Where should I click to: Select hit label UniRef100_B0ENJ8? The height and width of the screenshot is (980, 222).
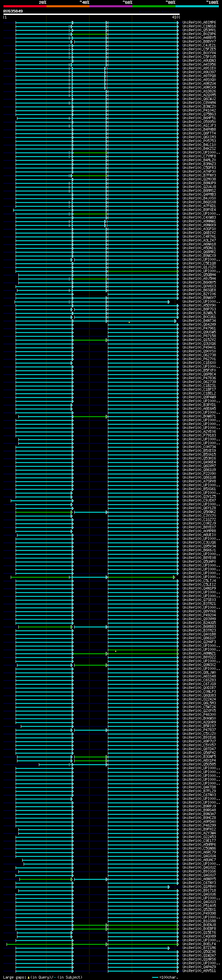[x=199, y=925]
